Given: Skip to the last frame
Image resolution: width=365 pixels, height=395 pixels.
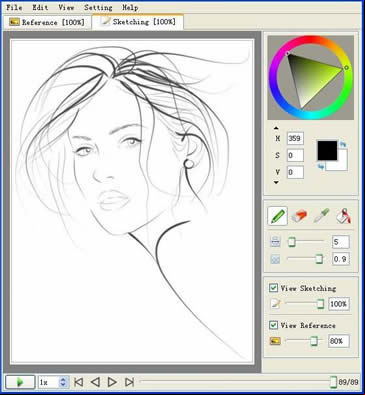Looking at the screenshot, I should [129, 382].
